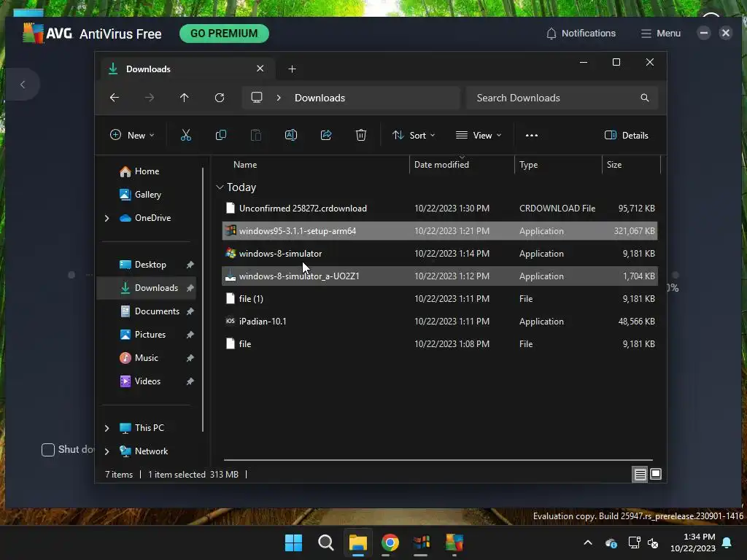Select the Downloads tab
This screenshot has height=560, width=747.
pos(186,69)
